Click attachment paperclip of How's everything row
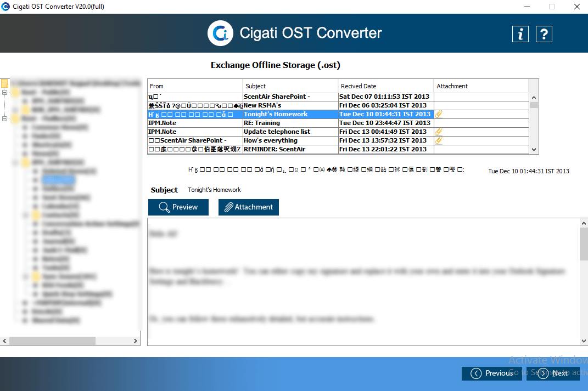The width and height of the screenshot is (588, 391). (438, 140)
